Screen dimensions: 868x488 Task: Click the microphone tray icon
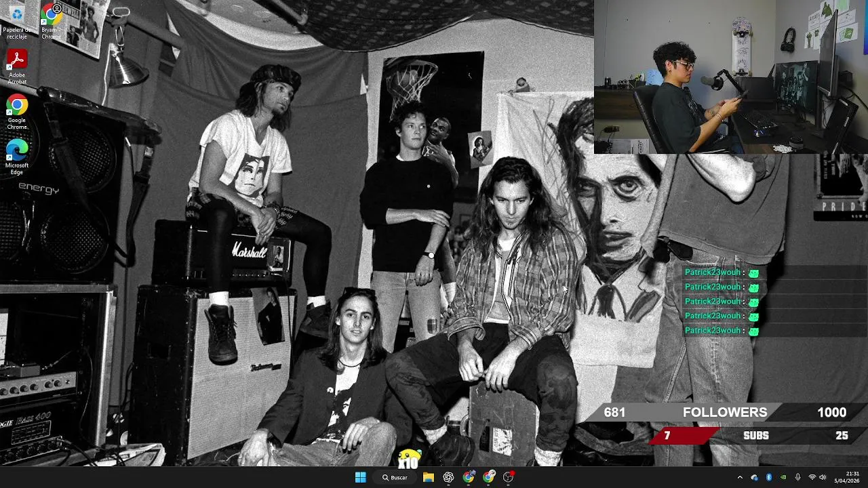coord(797,477)
